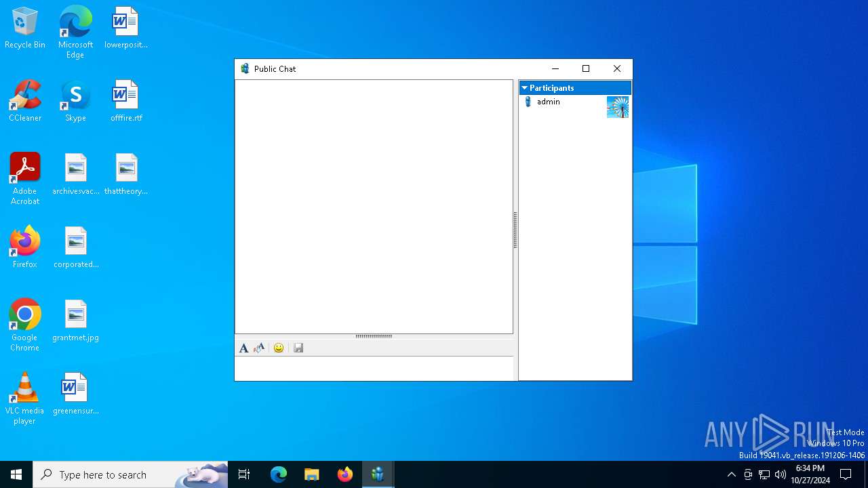Select the Recycle Bin desktop icon
Viewport: 868px width, 488px height.
[25, 28]
